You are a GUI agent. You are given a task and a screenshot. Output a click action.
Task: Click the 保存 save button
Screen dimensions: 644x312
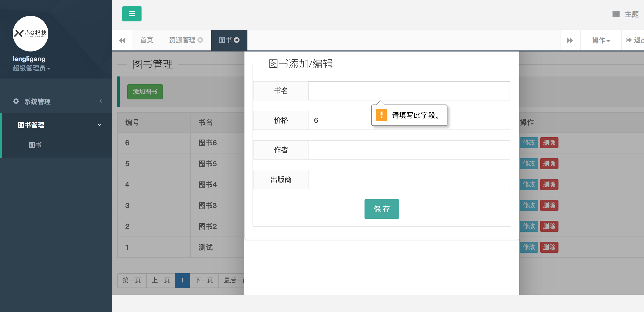(382, 209)
